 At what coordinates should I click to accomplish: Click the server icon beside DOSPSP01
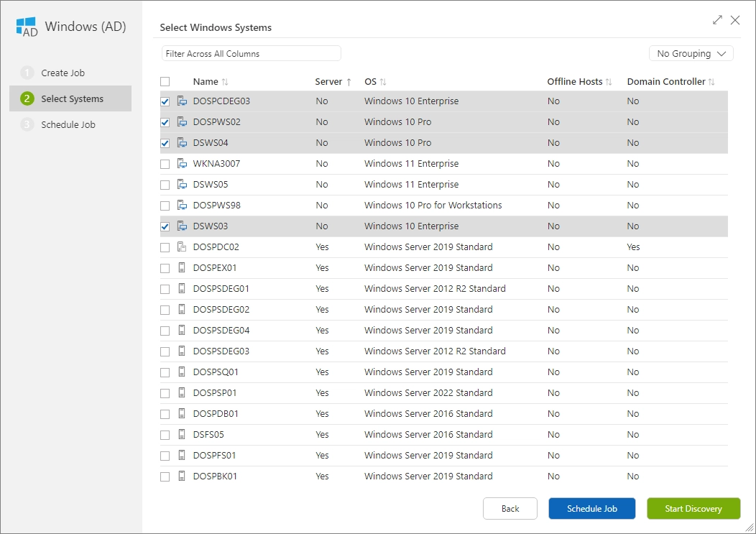(x=182, y=392)
